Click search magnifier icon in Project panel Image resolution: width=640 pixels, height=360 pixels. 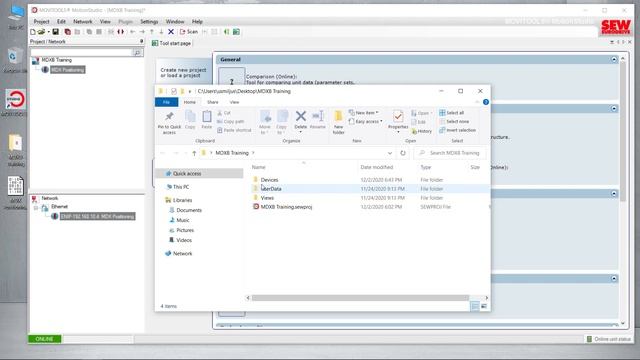click(138, 53)
